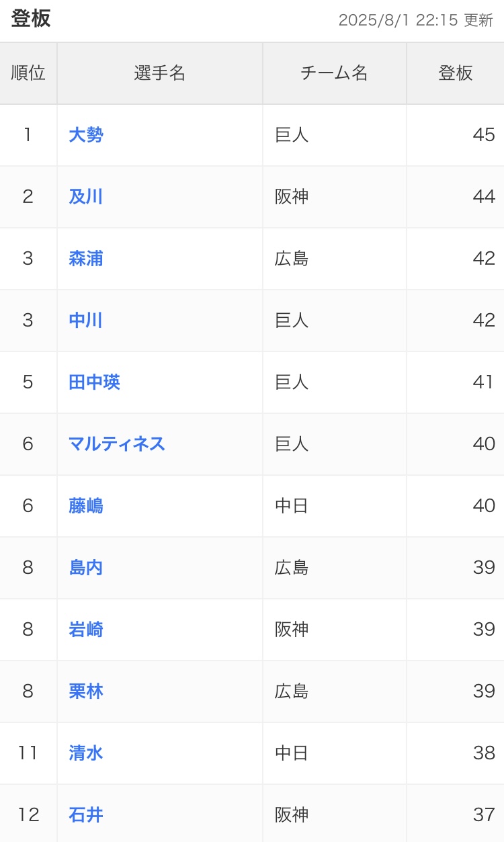The image size is (504, 842).
Task: Click the マルティネス player link
Action: pos(117,444)
